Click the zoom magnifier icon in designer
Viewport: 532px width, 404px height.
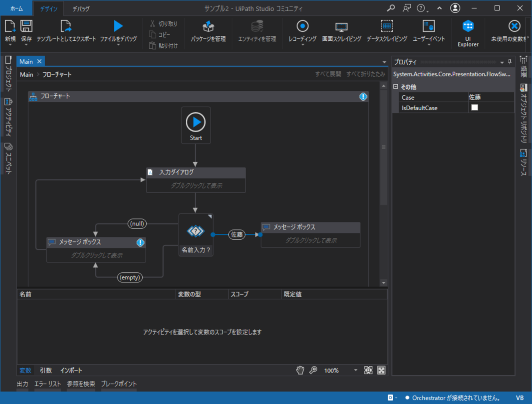coord(313,370)
